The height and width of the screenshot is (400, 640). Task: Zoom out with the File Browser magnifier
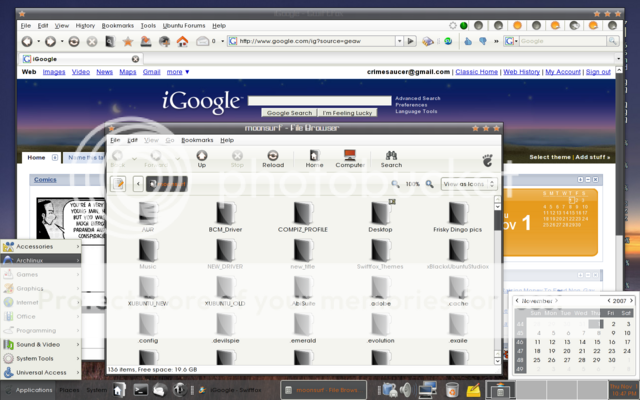click(x=395, y=184)
